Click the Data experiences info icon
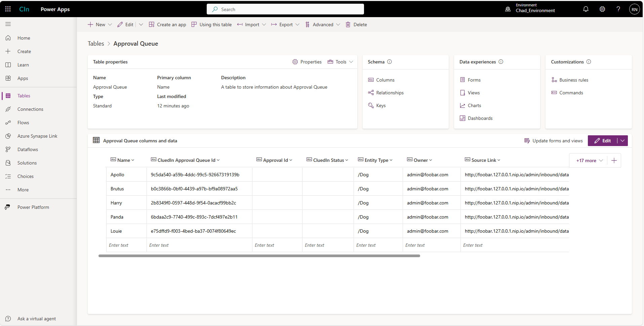This screenshot has height=326, width=644. (x=501, y=62)
